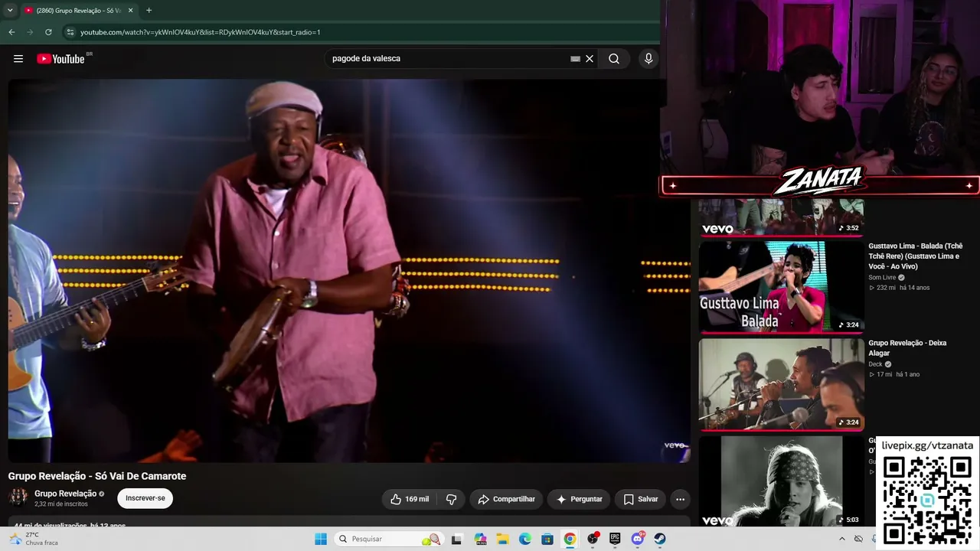
Task: Open Task View on the taskbar
Action: pos(457,539)
